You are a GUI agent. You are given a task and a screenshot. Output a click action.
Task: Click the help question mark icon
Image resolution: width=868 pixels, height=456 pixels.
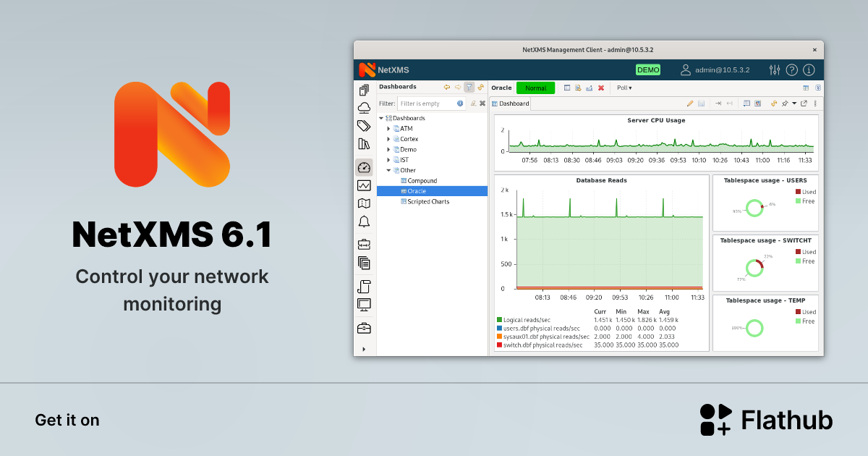click(792, 70)
